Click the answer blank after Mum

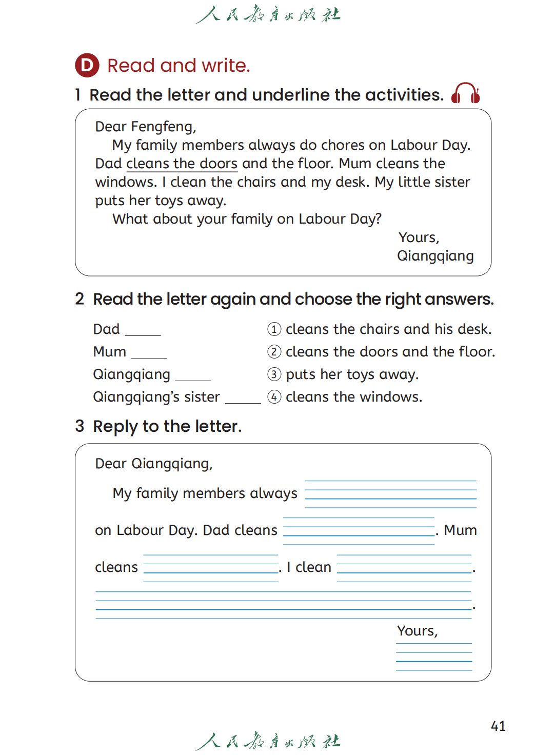[x=149, y=353]
